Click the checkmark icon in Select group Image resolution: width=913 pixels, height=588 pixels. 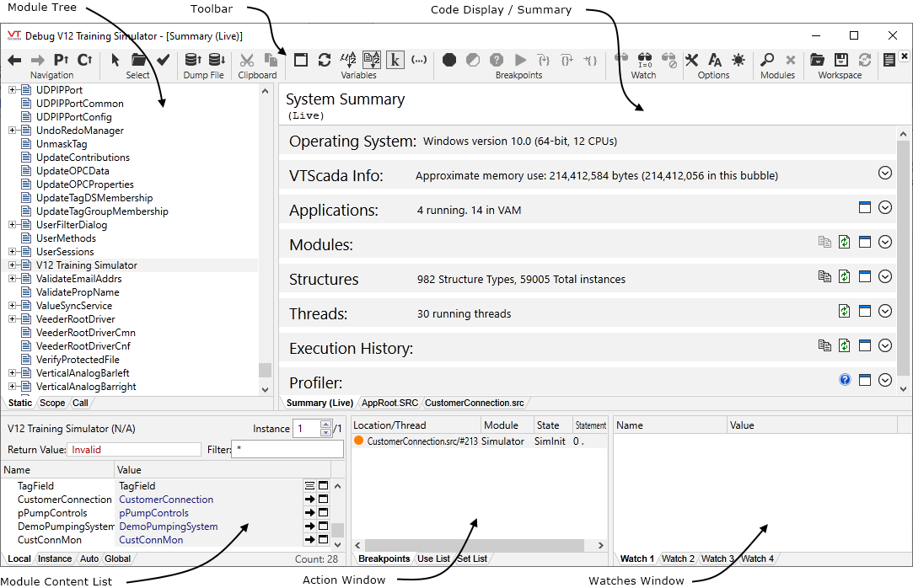pos(164,60)
